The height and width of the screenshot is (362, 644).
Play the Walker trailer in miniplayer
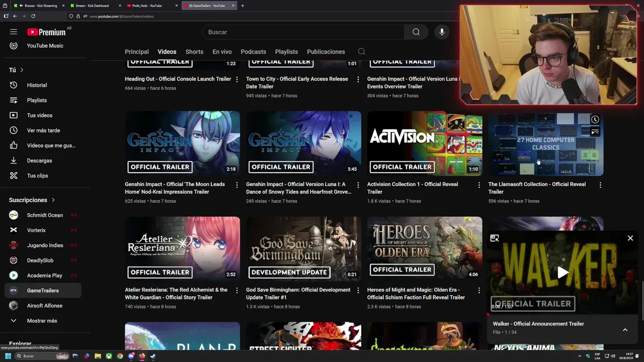[x=562, y=273]
